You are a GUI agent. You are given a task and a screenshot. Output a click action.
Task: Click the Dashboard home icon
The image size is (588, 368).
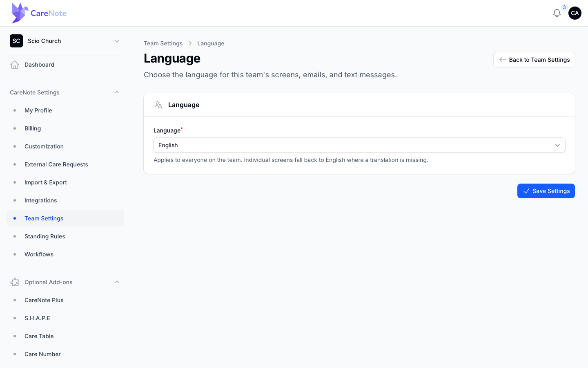[15, 65]
